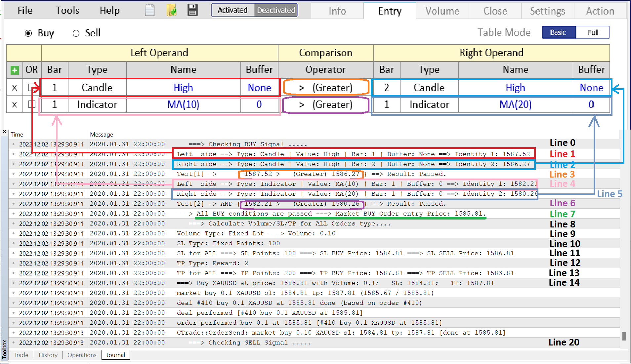Add a new condition with the green plus

(x=14, y=70)
